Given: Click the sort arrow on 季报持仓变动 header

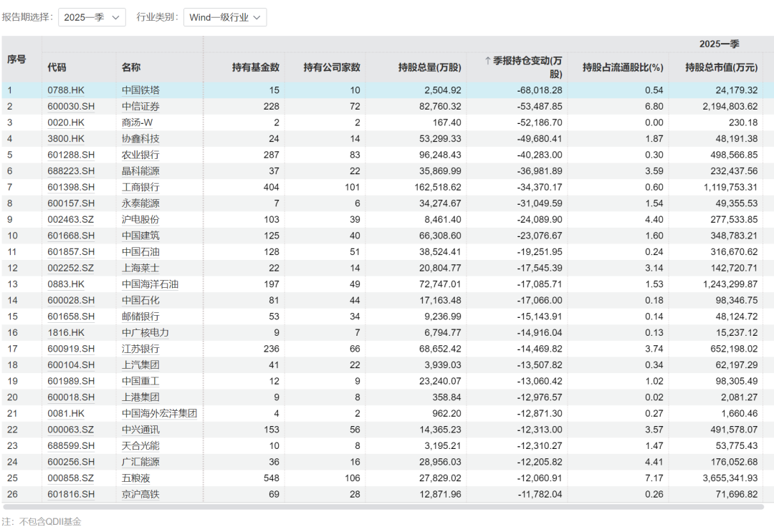Looking at the screenshot, I should [x=488, y=62].
